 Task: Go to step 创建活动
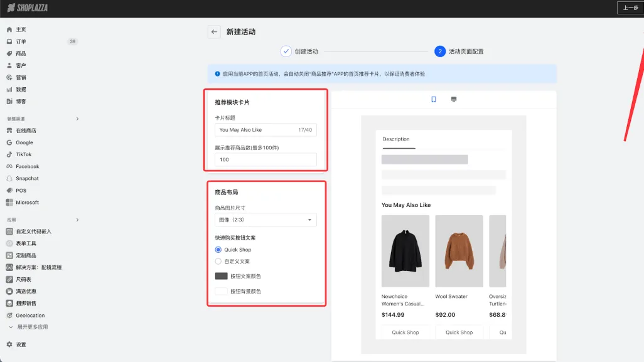(x=299, y=51)
